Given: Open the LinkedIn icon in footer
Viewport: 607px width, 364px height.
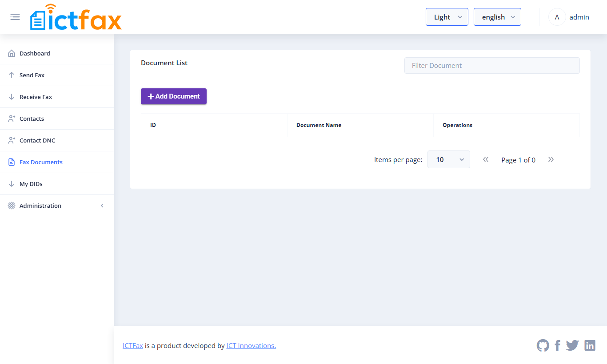Looking at the screenshot, I should [x=590, y=345].
